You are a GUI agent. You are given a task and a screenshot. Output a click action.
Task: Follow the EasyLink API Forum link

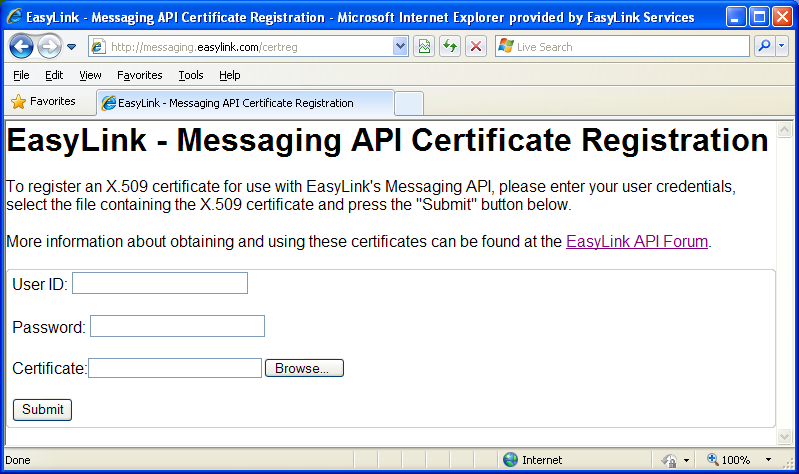coord(636,242)
